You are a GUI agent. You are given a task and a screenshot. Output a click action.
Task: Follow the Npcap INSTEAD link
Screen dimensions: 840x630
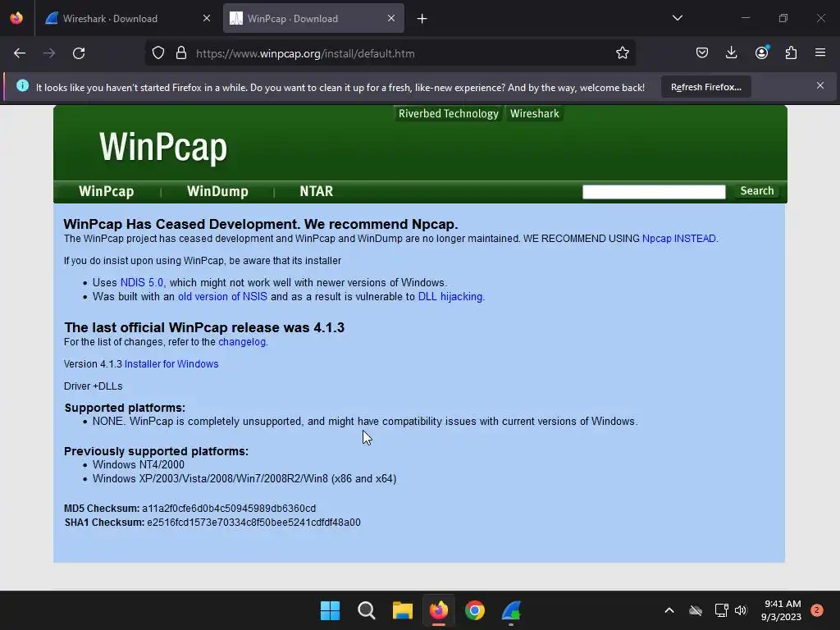tap(678, 239)
